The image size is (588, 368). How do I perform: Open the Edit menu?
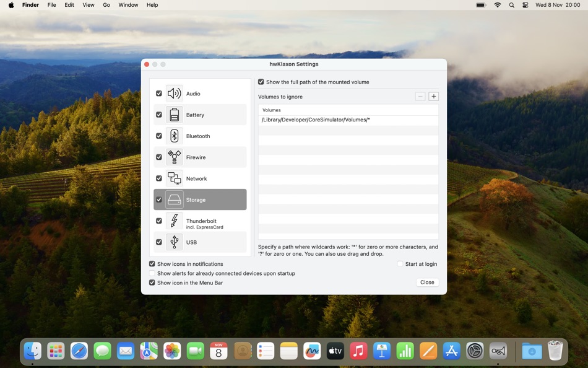coord(69,5)
